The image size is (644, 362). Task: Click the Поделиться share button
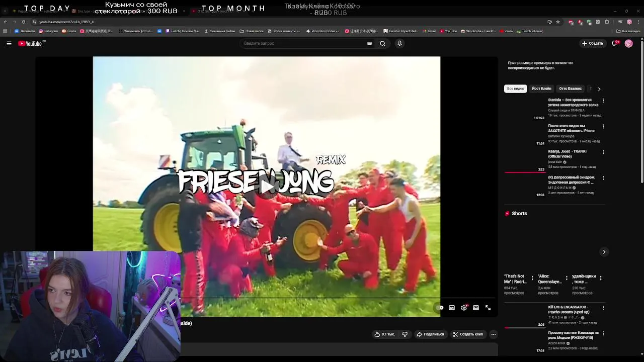pyautogui.click(x=430, y=334)
